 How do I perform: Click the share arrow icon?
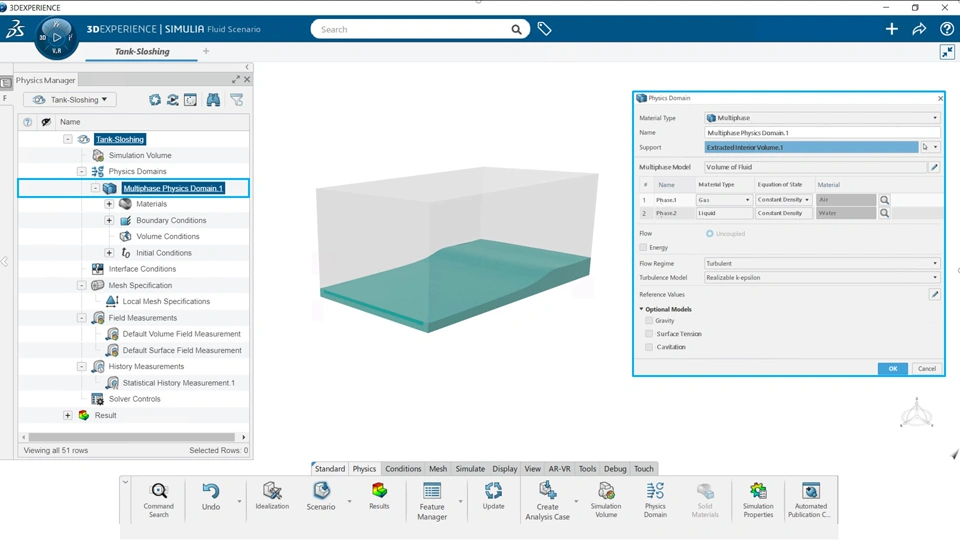919,29
